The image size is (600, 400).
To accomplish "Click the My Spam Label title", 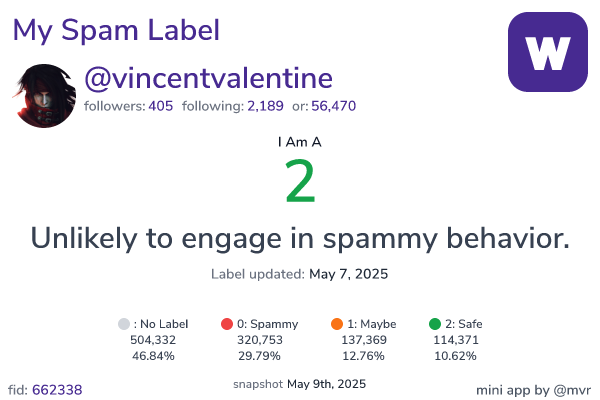I will [116, 31].
